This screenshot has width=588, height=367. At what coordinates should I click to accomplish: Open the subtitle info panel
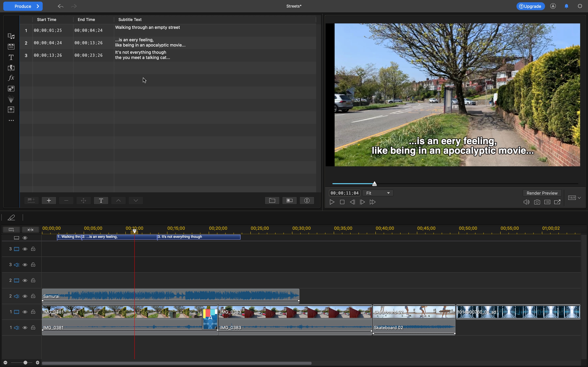pyautogui.click(x=307, y=200)
